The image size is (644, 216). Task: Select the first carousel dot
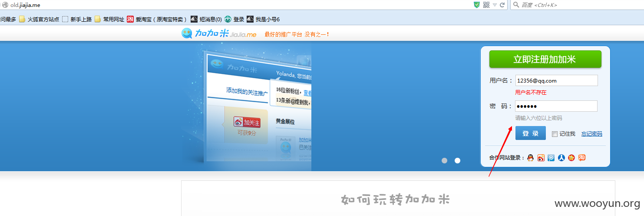pos(444,160)
